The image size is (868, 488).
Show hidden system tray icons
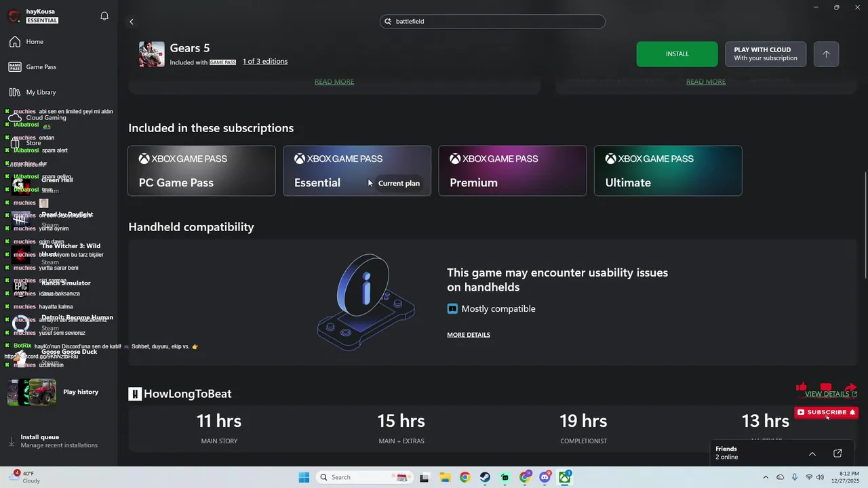[766, 477]
